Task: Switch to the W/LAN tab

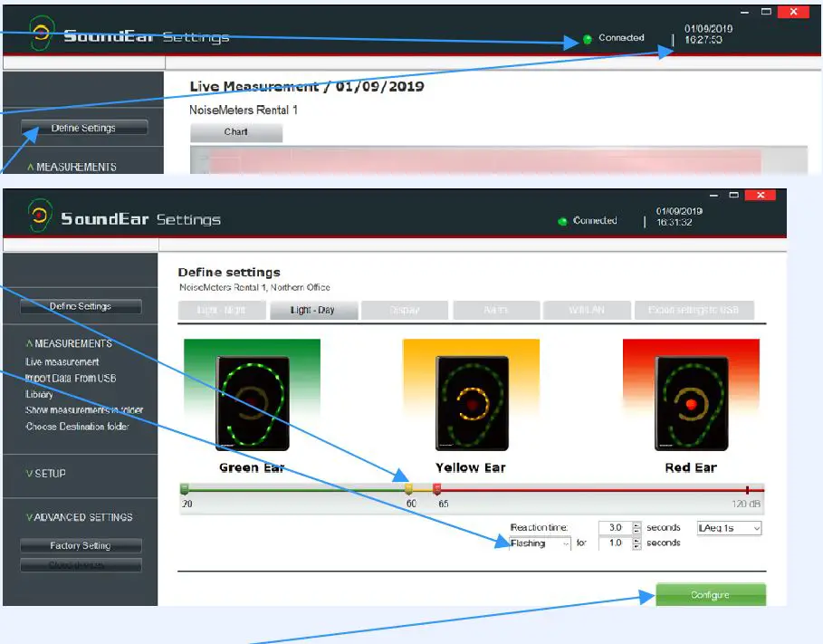Action: (x=587, y=310)
